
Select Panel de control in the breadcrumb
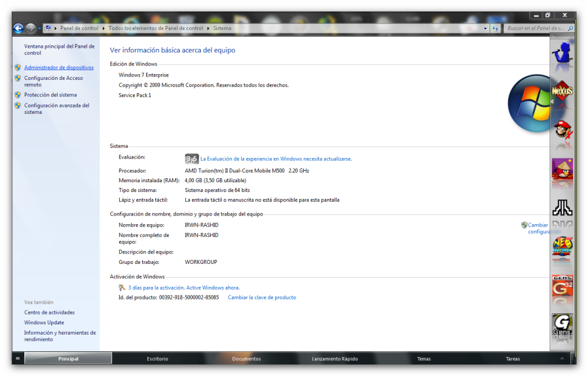79,28
